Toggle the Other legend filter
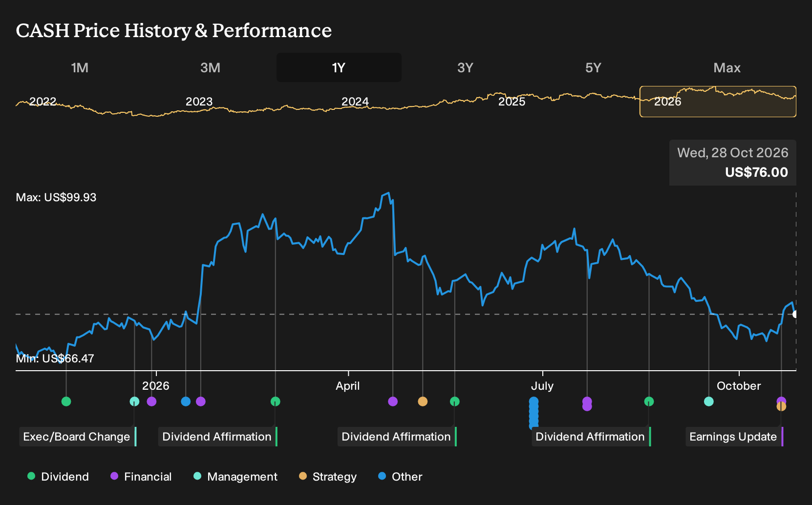This screenshot has height=505, width=812. [400, 477]
